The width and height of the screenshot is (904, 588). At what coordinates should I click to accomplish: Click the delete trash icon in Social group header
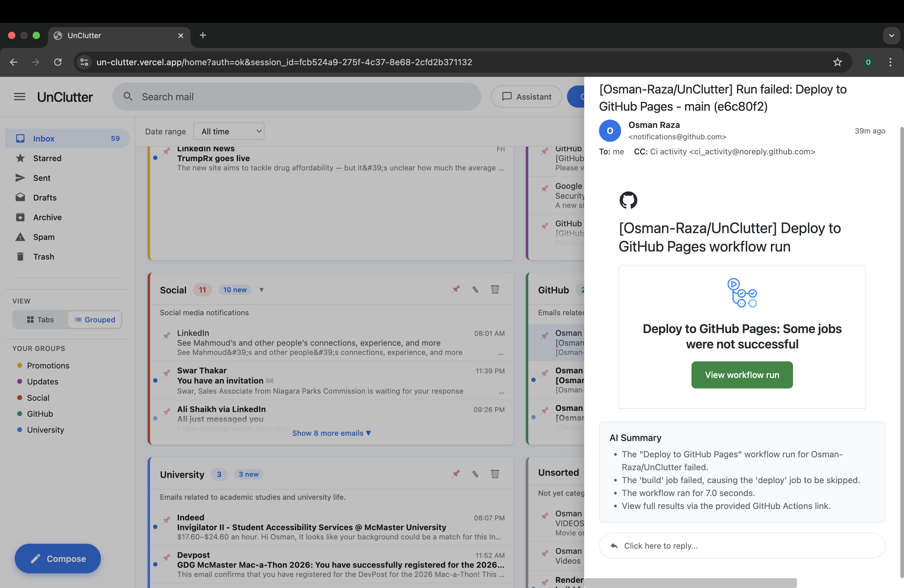click(x=494, y=289)
